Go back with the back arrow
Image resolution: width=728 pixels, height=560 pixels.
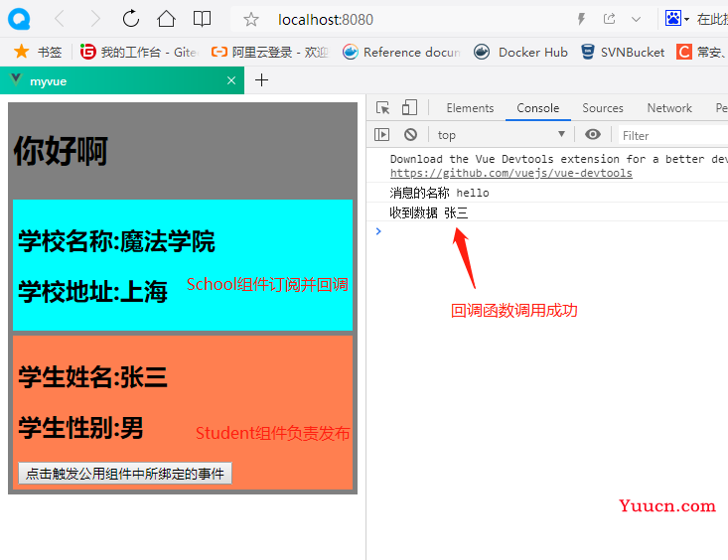(x=60, y=19)
